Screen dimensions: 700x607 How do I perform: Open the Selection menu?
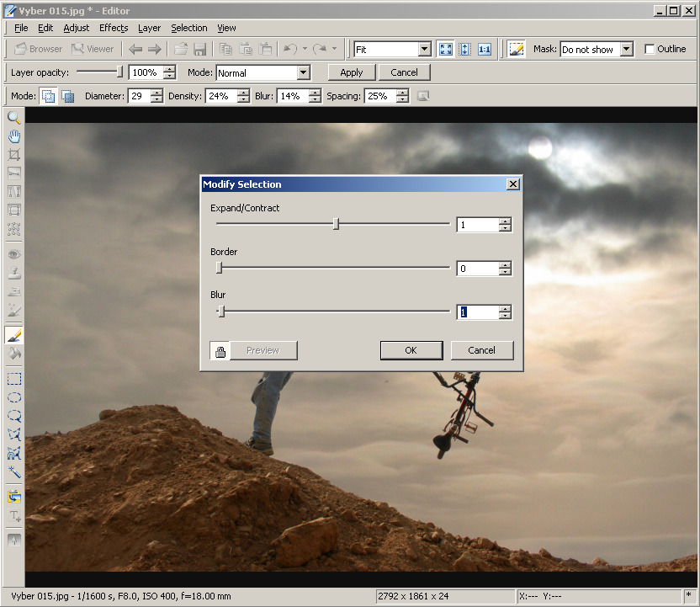188,28
